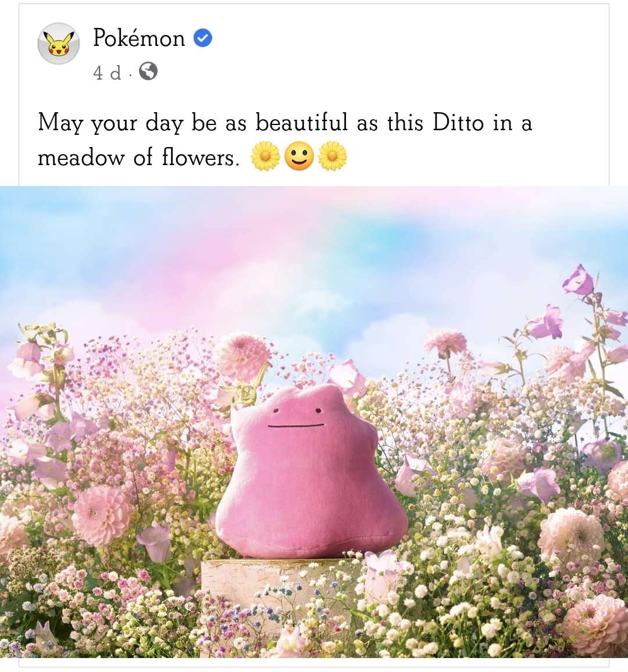Click 'May your day' caption opening
This screenshot has height=672, width=628.
point(110,123)
